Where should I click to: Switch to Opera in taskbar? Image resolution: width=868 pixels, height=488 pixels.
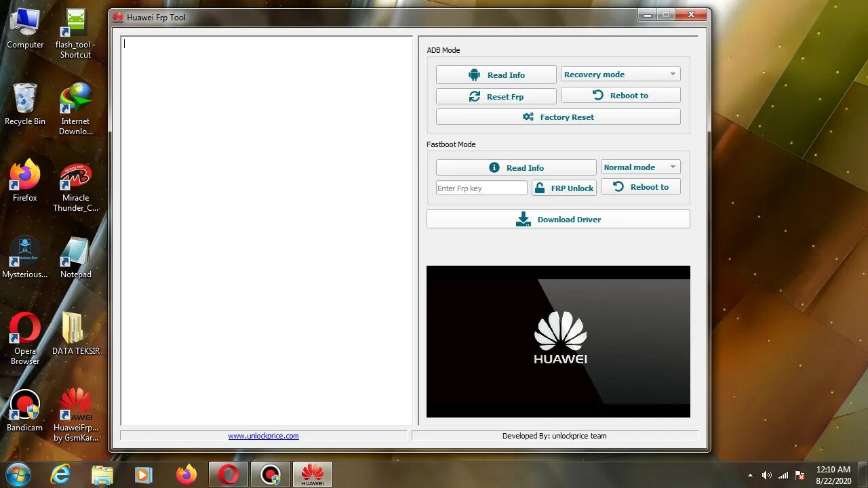click(229, 474)
